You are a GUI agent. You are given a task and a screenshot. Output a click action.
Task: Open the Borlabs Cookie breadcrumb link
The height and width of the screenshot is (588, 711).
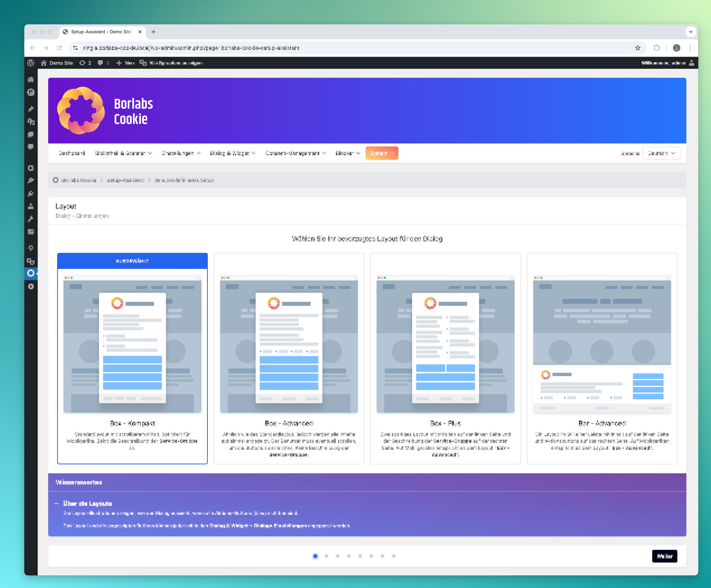79,180
